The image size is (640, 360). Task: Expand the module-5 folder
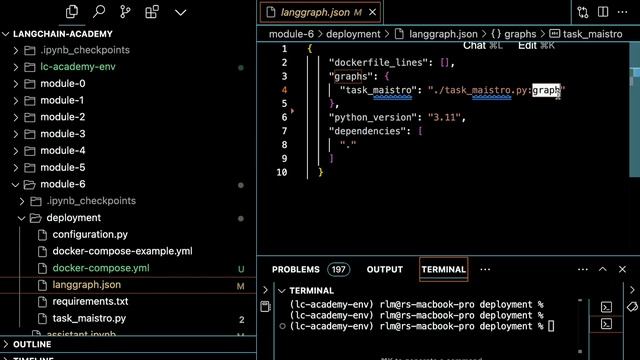point(16,167)
